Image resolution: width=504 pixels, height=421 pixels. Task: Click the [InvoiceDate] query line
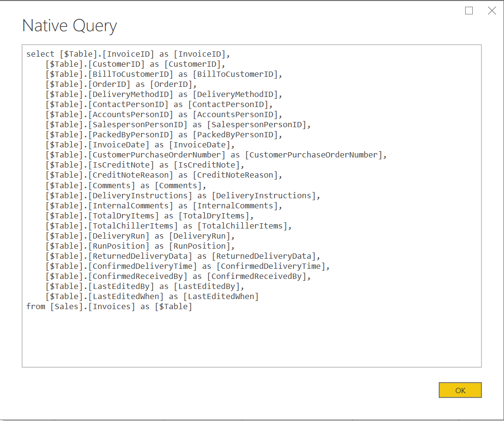pos(140,145)
